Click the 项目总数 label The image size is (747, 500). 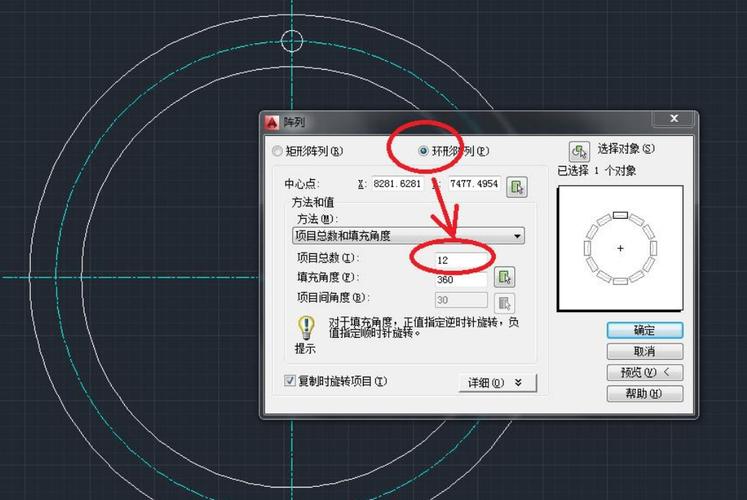328,258
